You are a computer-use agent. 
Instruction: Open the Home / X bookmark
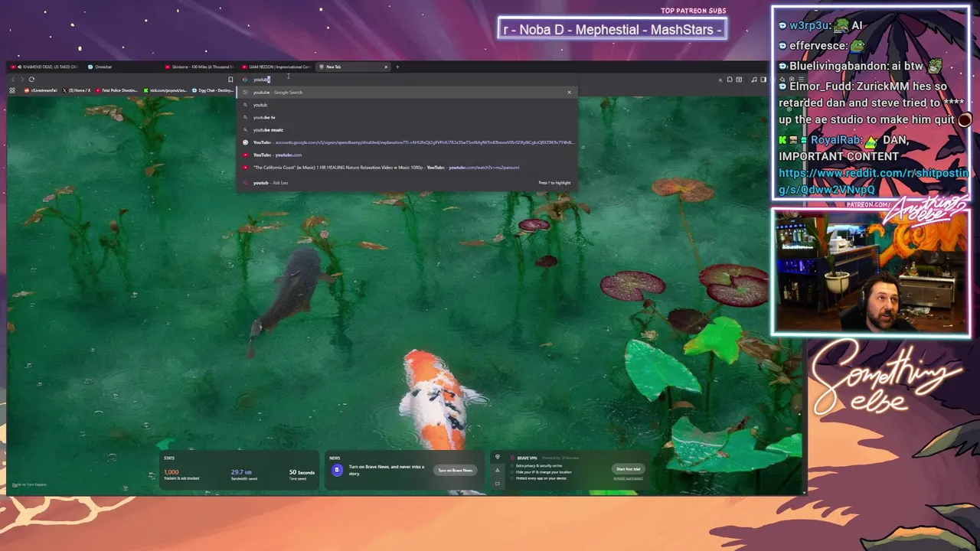tap(77, 90)
